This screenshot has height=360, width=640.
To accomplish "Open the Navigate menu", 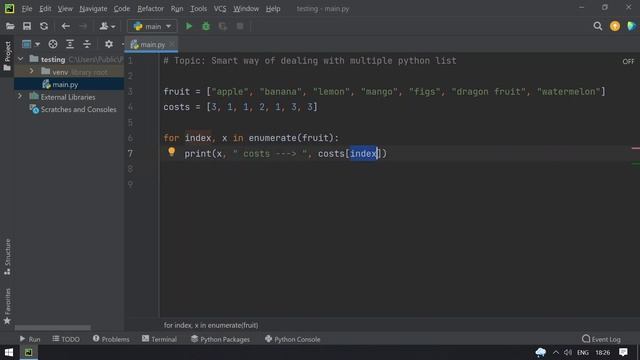I will [x=93, y=9].
